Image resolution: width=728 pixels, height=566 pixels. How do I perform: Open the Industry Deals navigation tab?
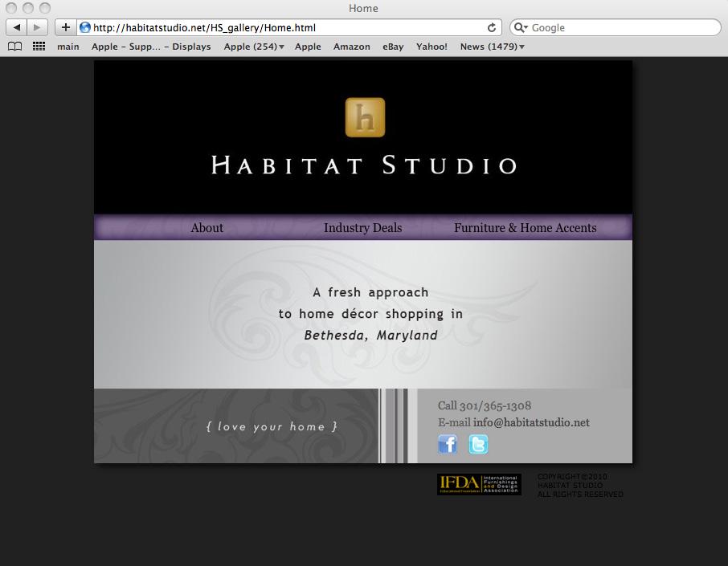362,228
